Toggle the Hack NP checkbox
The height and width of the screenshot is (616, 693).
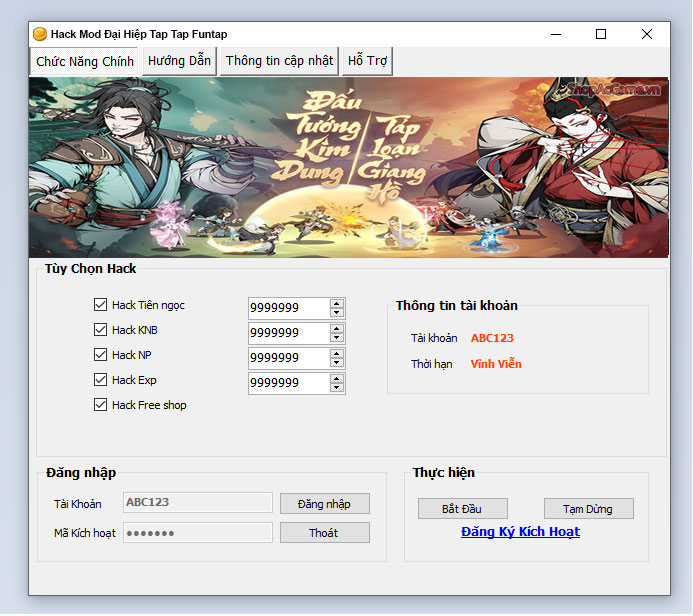[100, 354]
